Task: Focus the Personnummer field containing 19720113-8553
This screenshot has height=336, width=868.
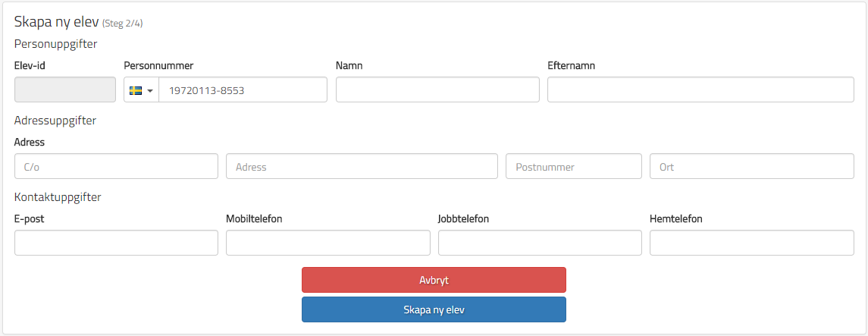Action: 243,90
